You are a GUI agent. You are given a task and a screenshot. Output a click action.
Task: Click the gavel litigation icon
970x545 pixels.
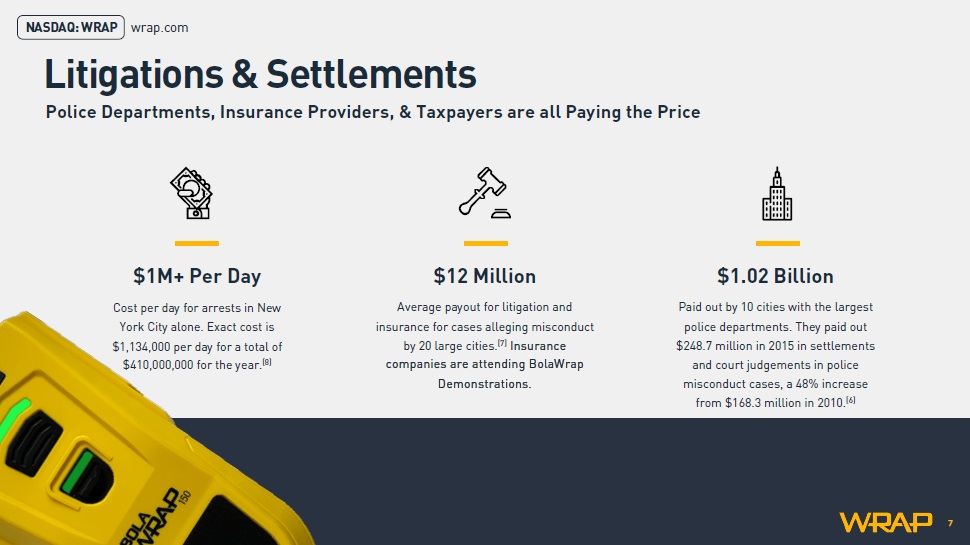click(485, 192)
